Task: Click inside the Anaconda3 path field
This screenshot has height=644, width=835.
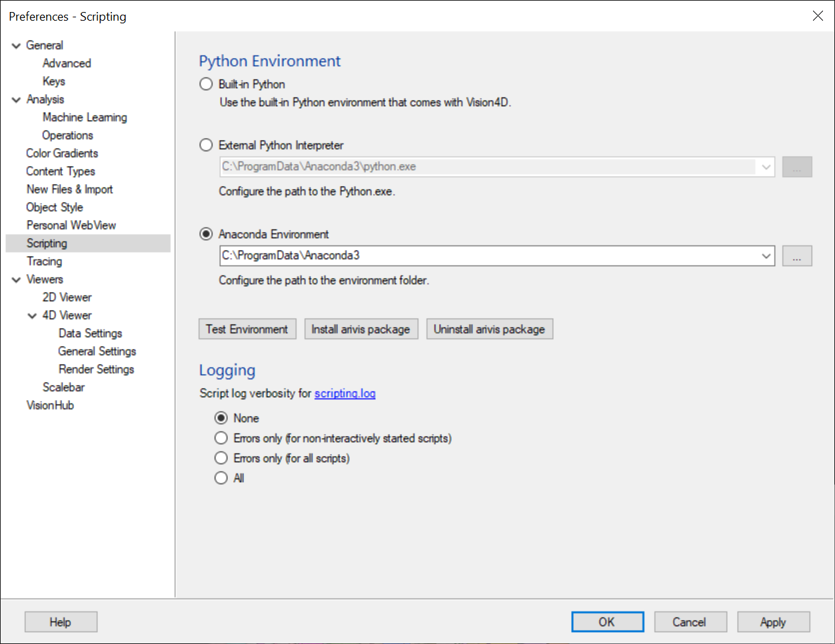Action: click(466, 256)
